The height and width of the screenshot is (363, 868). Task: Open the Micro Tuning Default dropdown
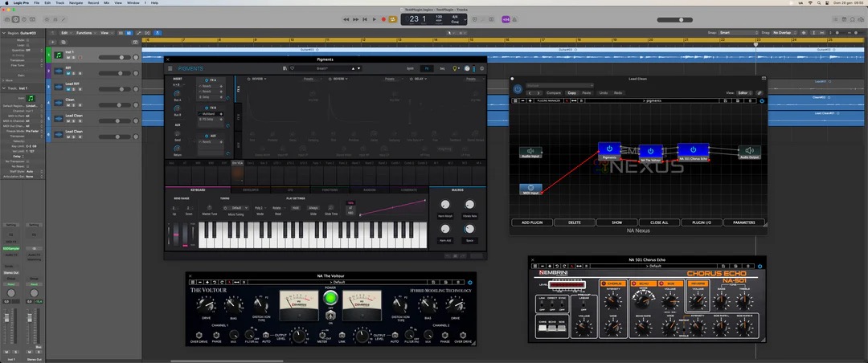click(x=238, y=208)
